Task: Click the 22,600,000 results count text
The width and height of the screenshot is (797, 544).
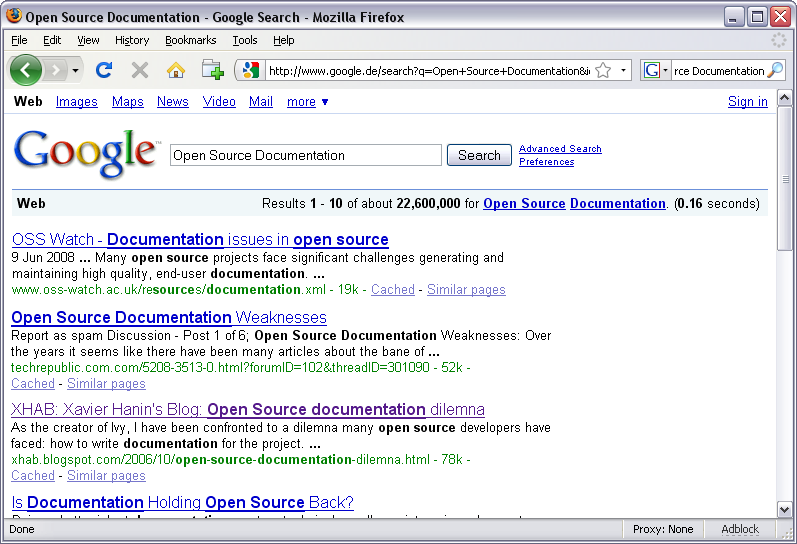Action: [x=428, y=203]
